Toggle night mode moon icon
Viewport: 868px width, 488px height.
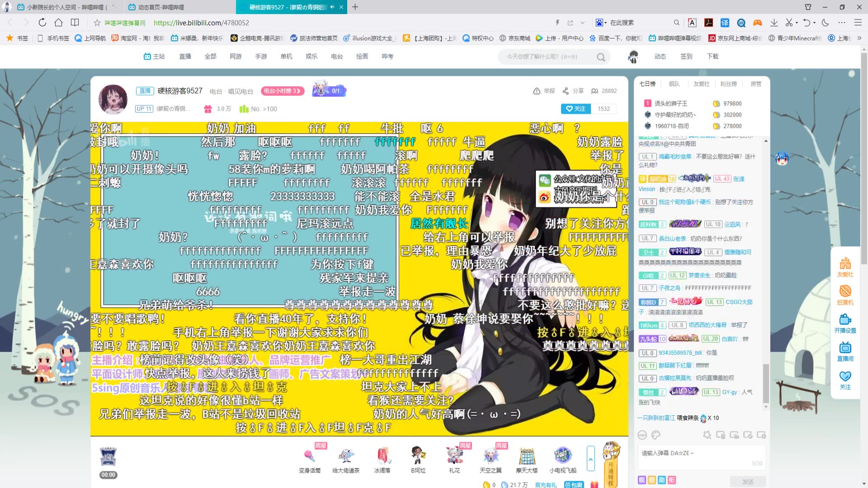(826, 23)
